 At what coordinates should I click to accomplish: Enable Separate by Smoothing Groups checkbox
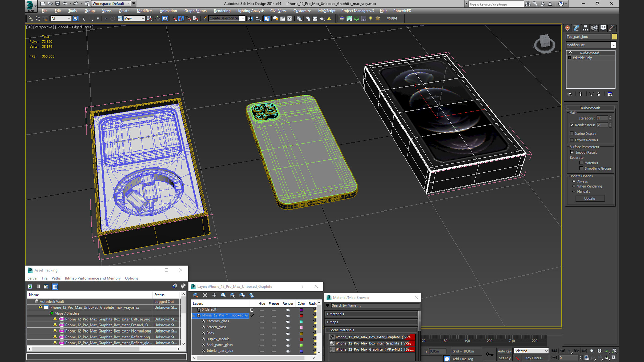click(x=581, y=169)
